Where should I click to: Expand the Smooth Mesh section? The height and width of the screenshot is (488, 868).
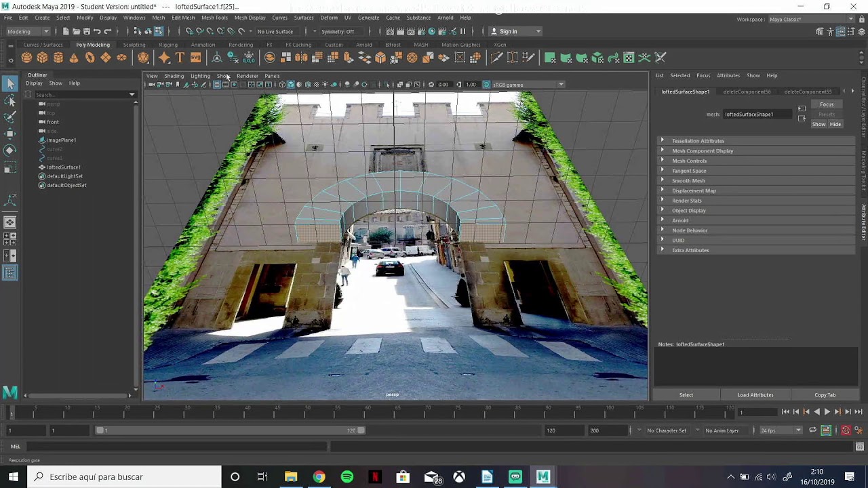pos(755,180)
